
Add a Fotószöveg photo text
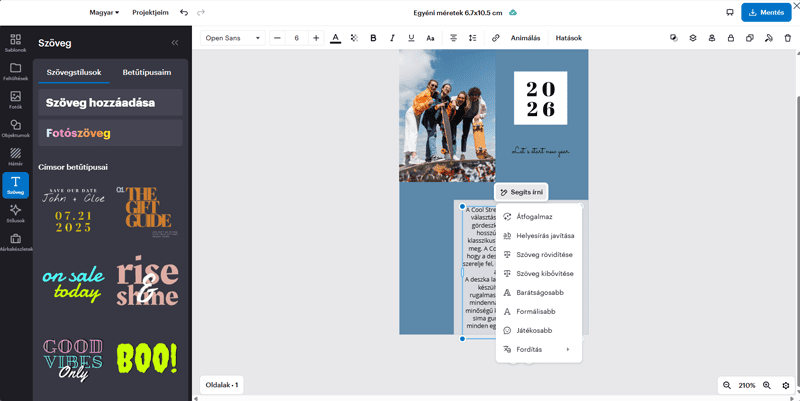[x=110, y=133]
